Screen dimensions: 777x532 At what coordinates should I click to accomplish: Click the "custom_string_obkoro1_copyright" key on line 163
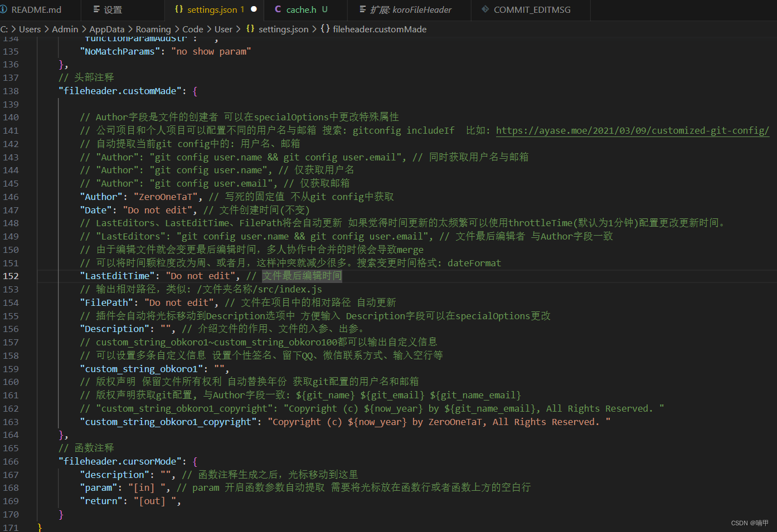click(168, 422)
